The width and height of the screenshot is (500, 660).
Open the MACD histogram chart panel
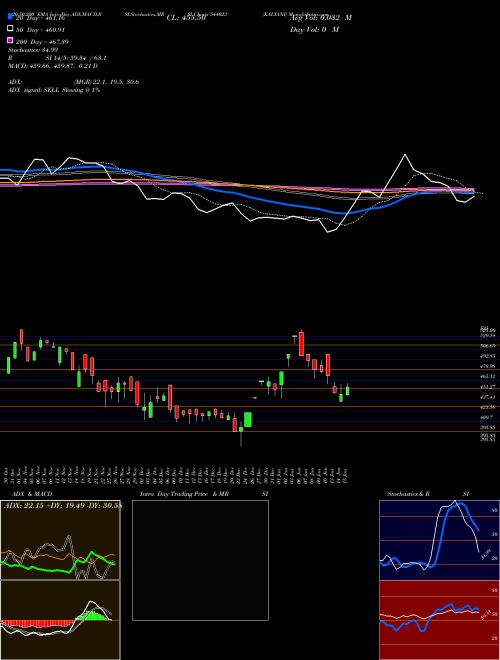click(60, 620)
